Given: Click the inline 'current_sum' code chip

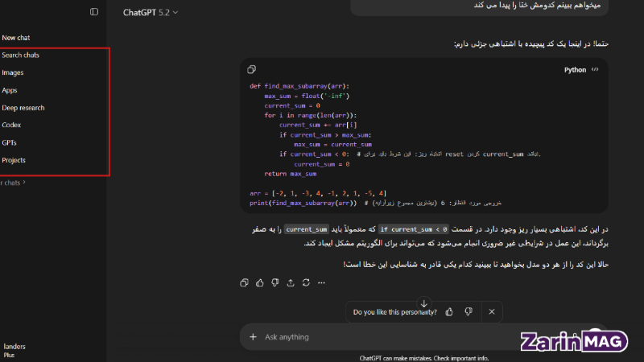Looking at the screenshot, I should click(307, 229).
